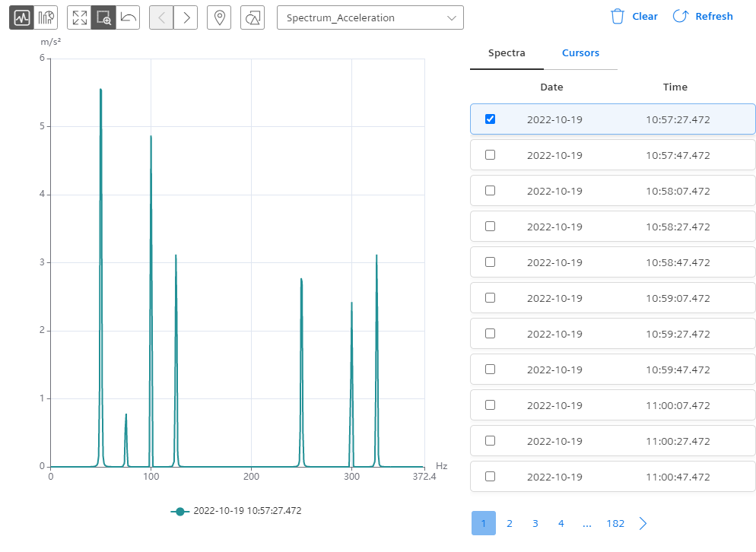The height and width of the screenshot is (552, 756).
Task: Click the spectrum peak near 250 Hz
Action: [301, 280]
